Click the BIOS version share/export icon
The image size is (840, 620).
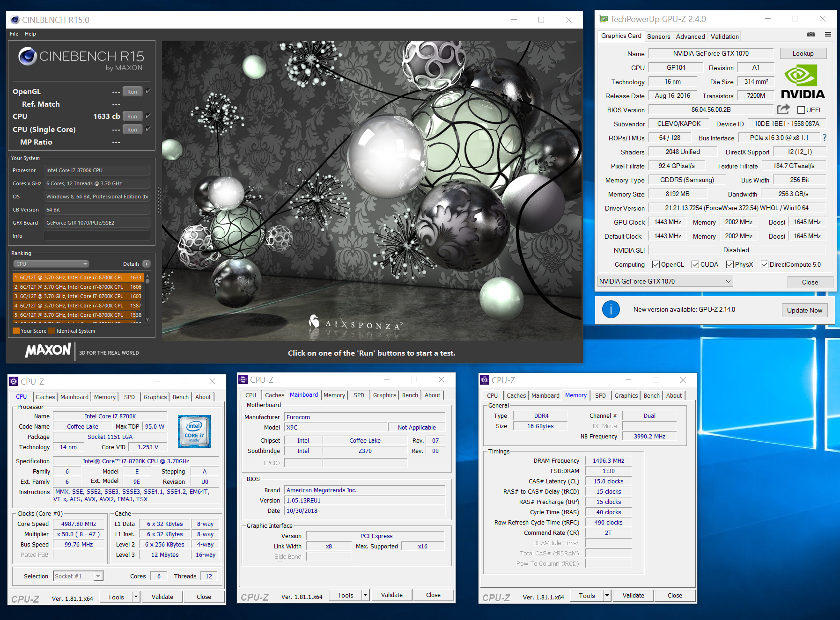tap(783, 109)
